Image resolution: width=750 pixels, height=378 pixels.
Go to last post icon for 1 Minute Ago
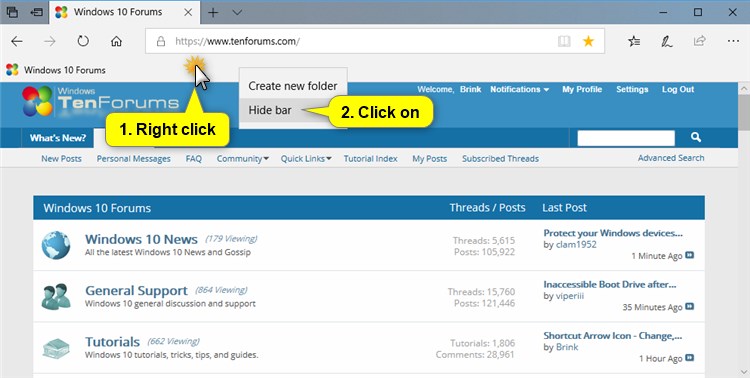click(x=689, y=255)
